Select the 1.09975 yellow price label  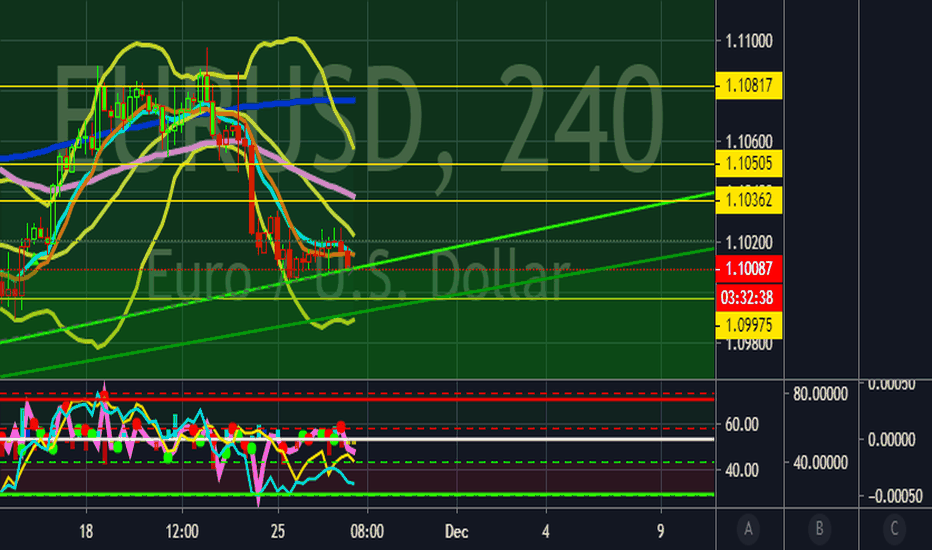coord(750,324)
